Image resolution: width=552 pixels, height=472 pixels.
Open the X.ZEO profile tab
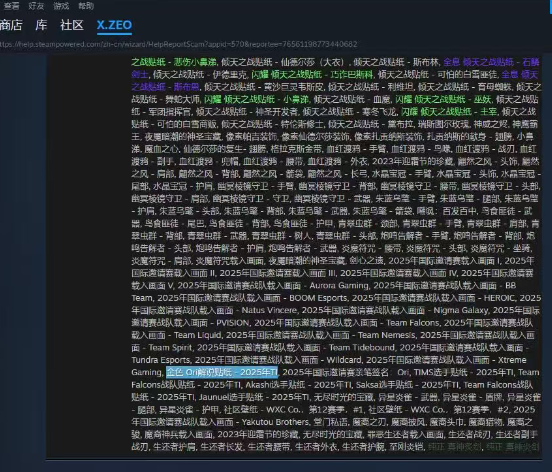tap(114, 25)
